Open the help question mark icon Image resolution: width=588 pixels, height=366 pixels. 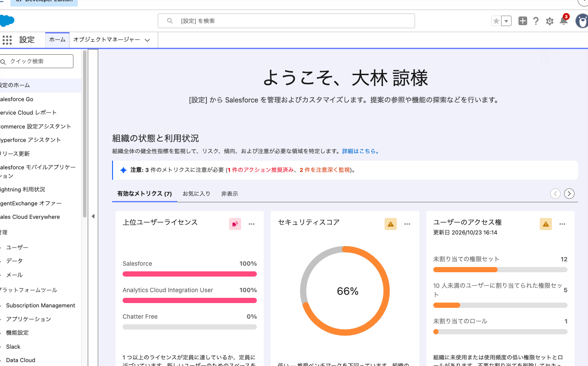(x=536, y=21)
